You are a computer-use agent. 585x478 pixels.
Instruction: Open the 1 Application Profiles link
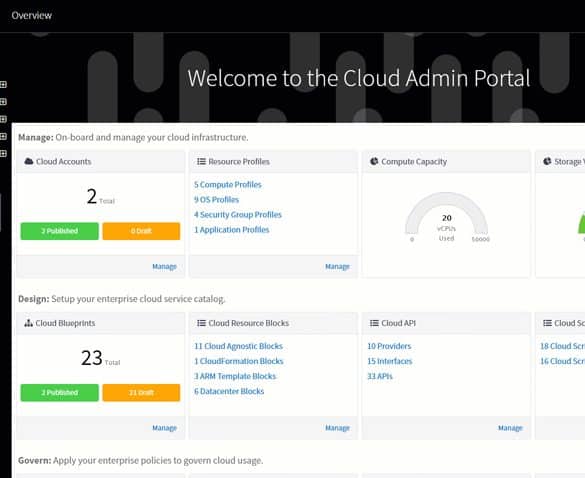(x=231, y=229)
